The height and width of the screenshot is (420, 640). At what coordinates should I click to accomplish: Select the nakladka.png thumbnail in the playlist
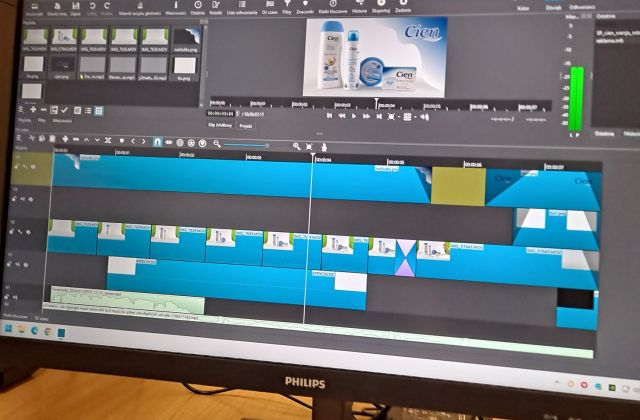click(186, 40)
